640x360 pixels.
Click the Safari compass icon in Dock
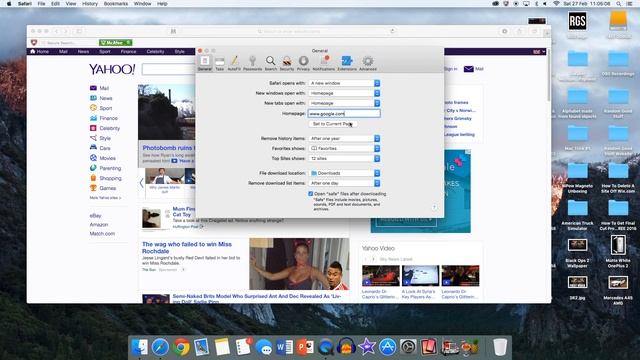click(x=160, y=347)
